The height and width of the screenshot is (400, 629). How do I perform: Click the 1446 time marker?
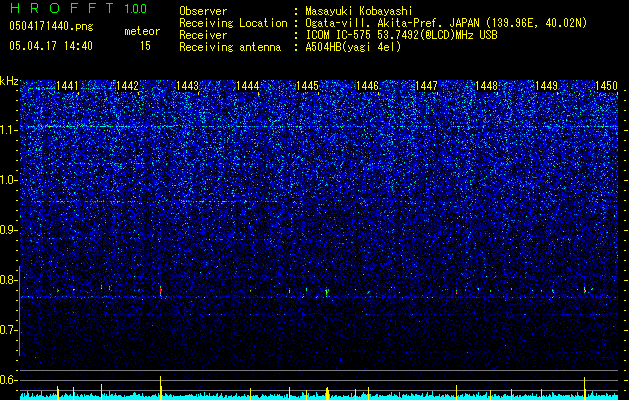tap(367, 86)
